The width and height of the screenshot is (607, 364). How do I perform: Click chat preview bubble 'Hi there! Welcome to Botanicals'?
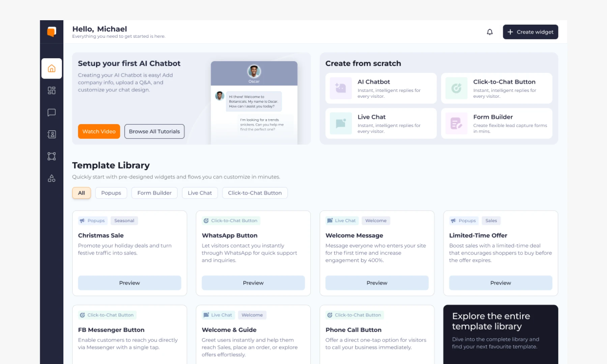click(254, 101)
